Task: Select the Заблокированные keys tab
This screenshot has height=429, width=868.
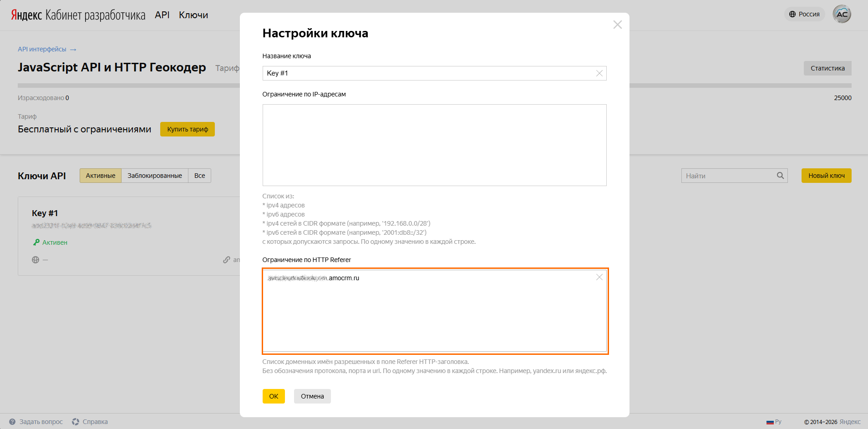Action: (x=155, y=176)
